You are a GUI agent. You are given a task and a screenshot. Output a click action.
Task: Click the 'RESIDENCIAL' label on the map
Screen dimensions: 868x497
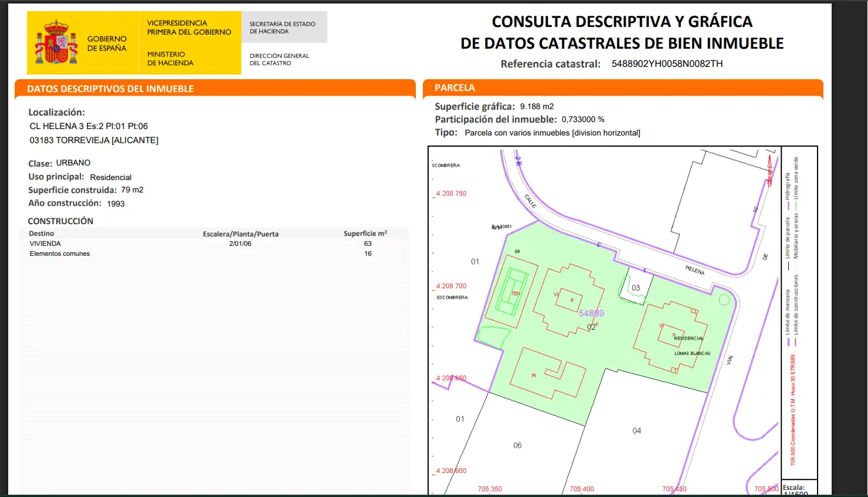tap(689, 339)
